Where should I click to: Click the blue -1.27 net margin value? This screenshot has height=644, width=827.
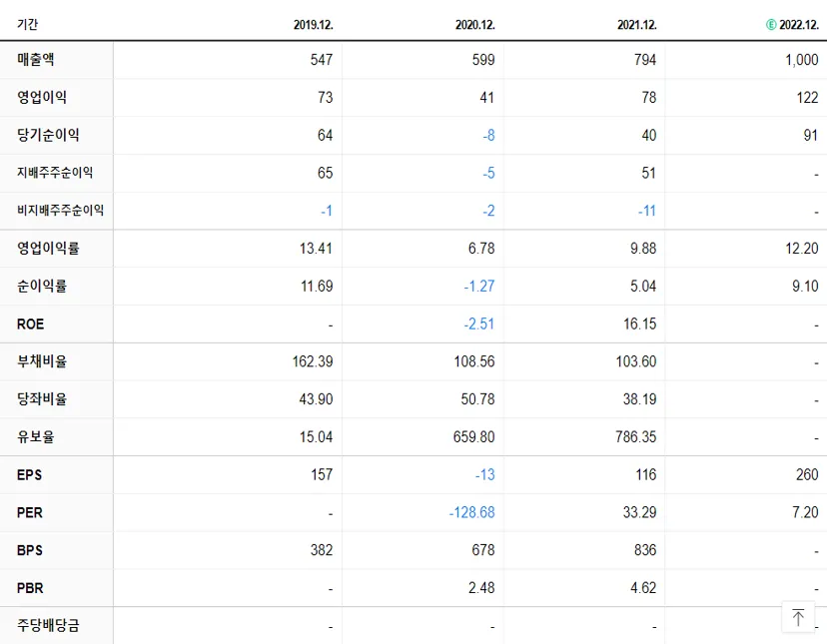(479, 286)
